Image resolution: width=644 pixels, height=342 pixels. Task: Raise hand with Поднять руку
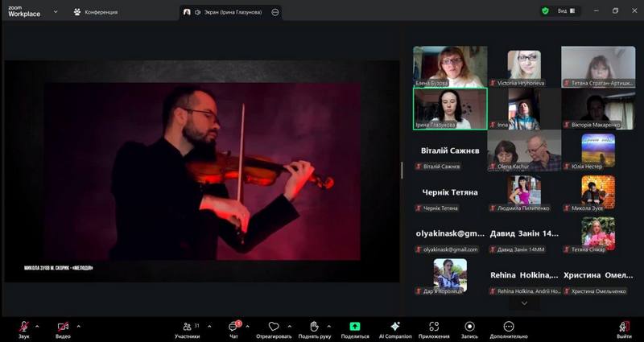coord(314,328)
